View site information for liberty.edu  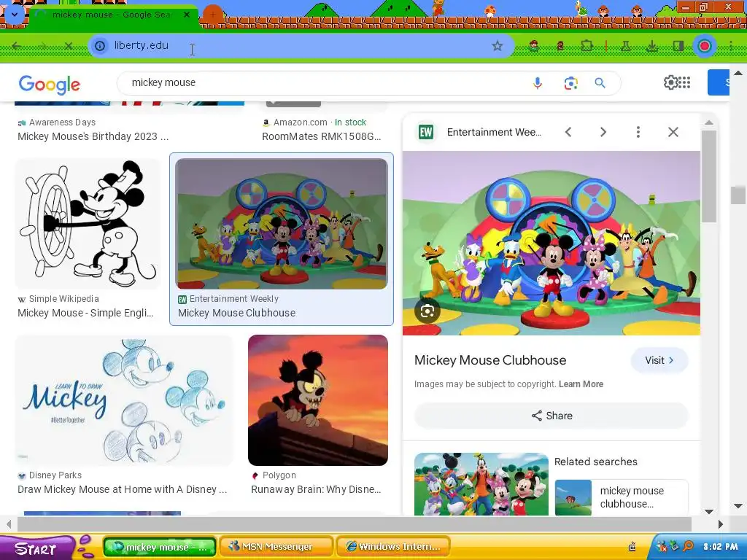(100, 46)
